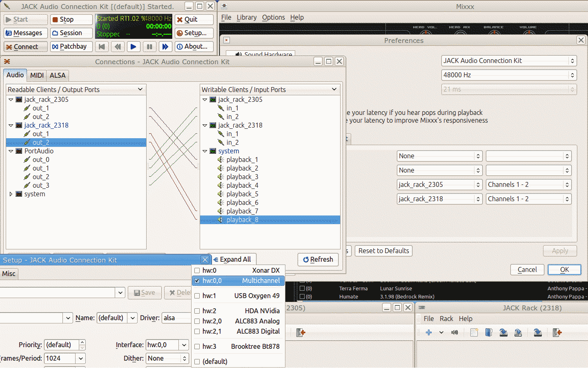Switch to the MIDI connections tab
The width and height of the screenshot is (588, 368).
pyautogui.click(x=37, y=75)
